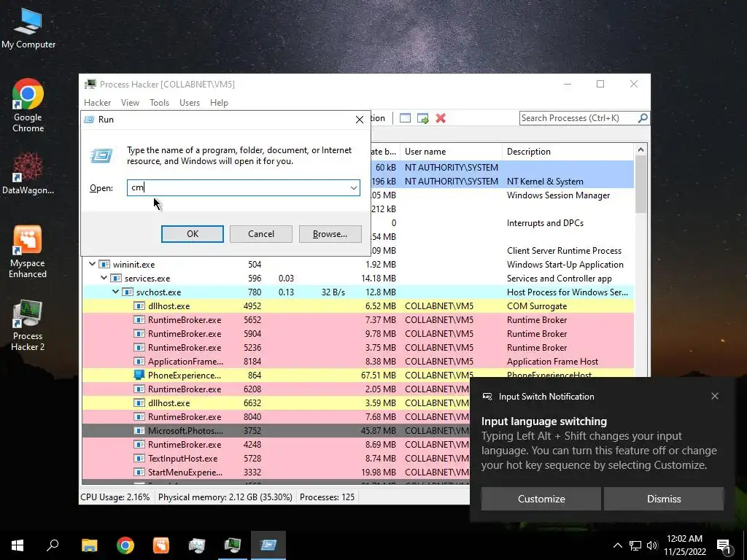Open the Action Center notifications icon

724,547
